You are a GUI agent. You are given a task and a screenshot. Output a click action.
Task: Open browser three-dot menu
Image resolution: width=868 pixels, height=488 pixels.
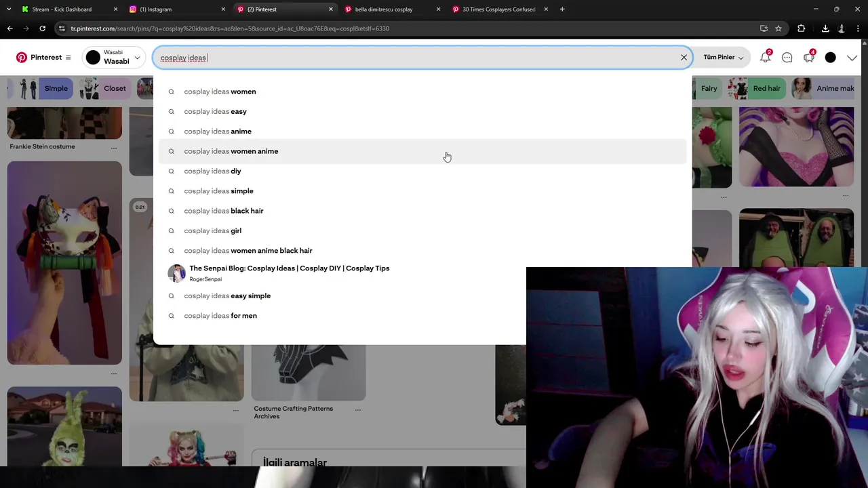click(859, 28)
